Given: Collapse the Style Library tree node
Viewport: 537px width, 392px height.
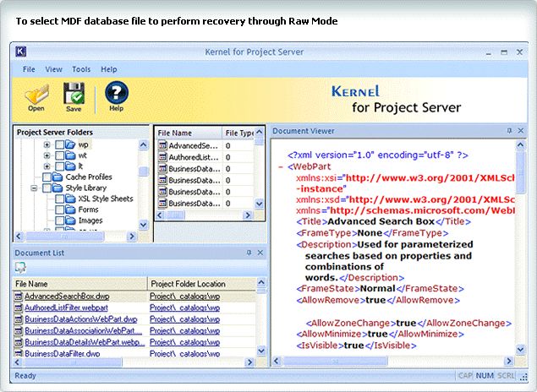Looking at the screenshot, I should 35,188.
